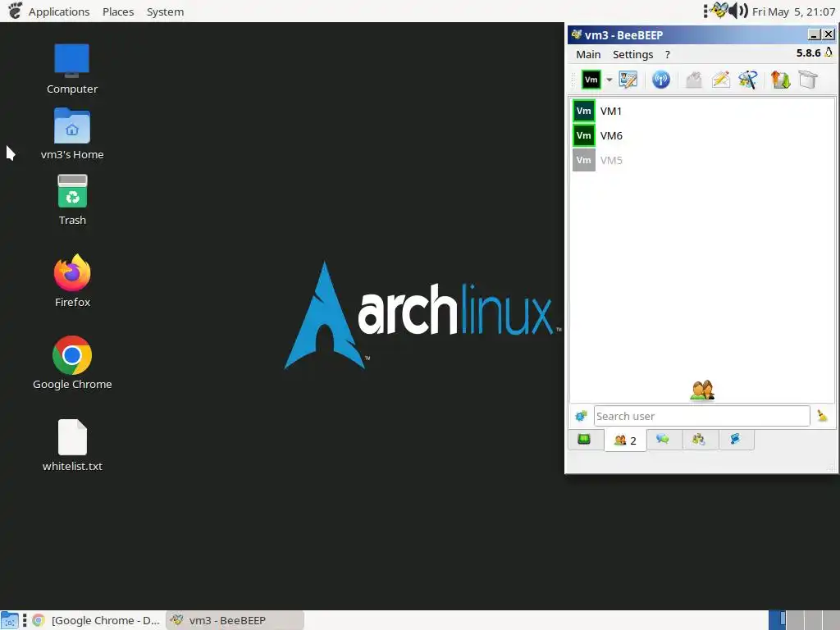Close the BeeBEEP window
The image size is (840, 630).
(829, 34)
